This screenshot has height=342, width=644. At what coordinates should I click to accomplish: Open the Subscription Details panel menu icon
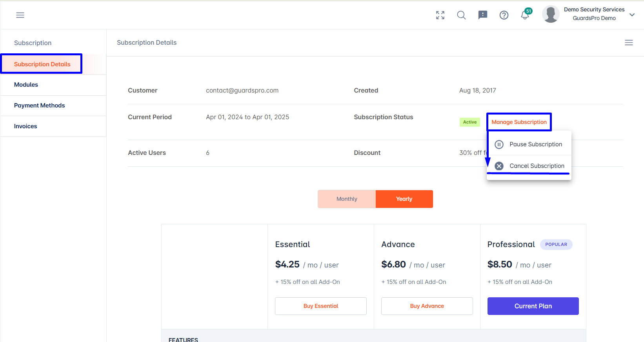(x=628, y=42)
